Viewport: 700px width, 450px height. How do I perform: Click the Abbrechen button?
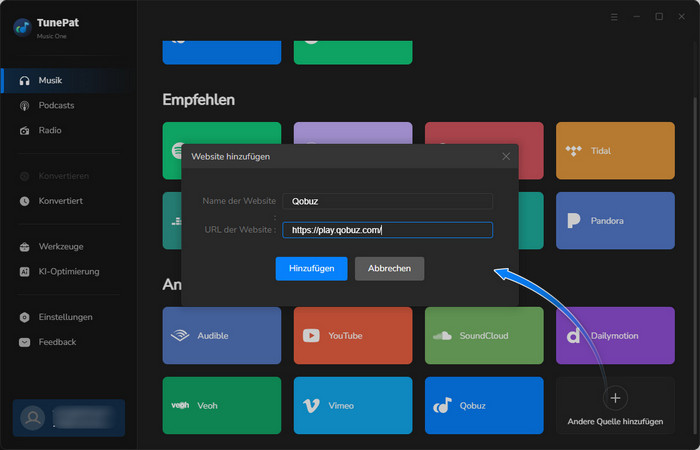point(389,269)
